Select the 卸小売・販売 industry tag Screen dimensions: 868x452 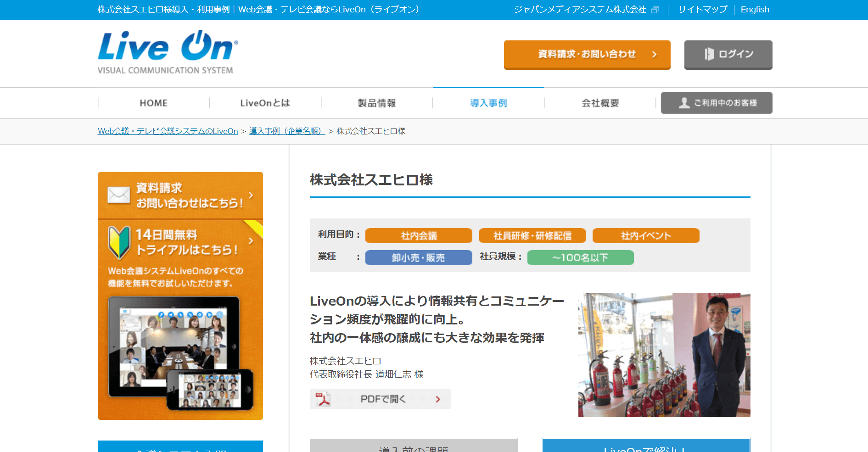[419, 257]
